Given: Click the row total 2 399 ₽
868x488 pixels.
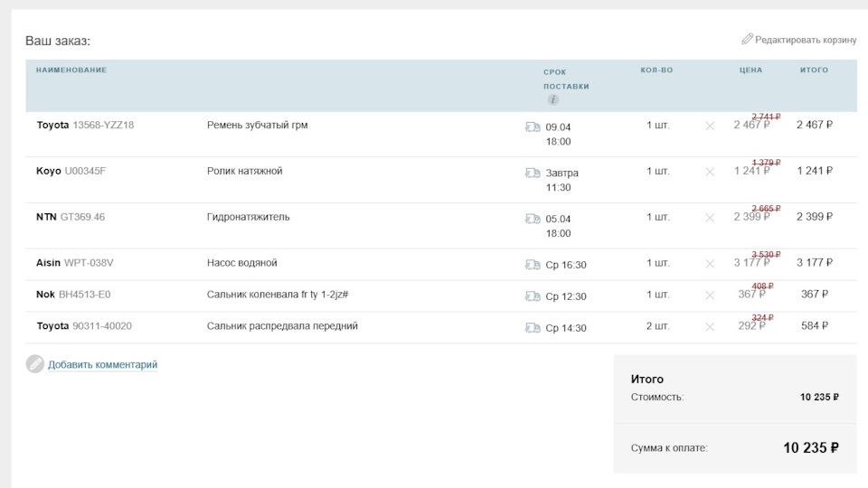Looking at the screenshot, I should 815,217.
